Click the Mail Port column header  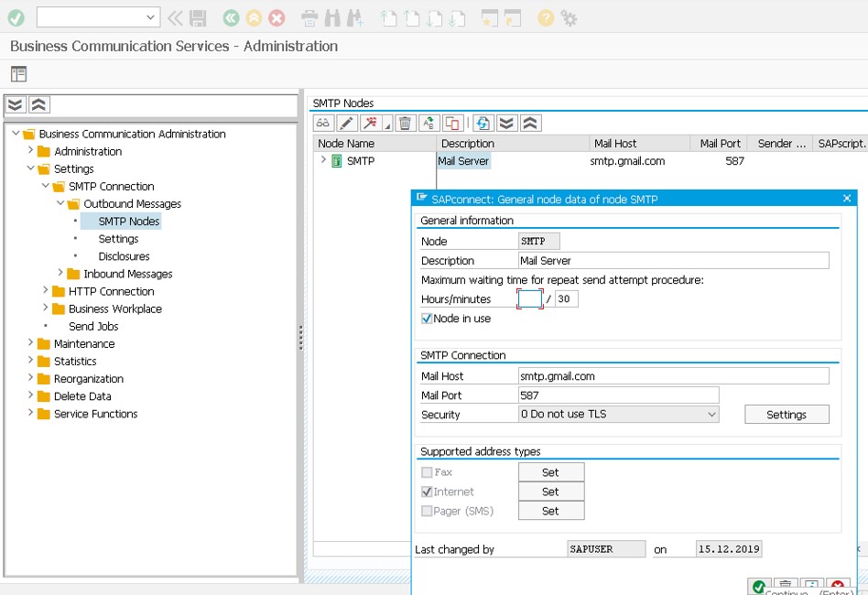click(x=719, y=144)
